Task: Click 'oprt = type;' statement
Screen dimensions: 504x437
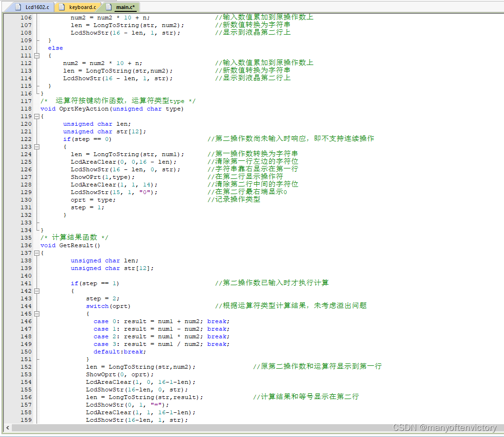Action: [93, 200]
